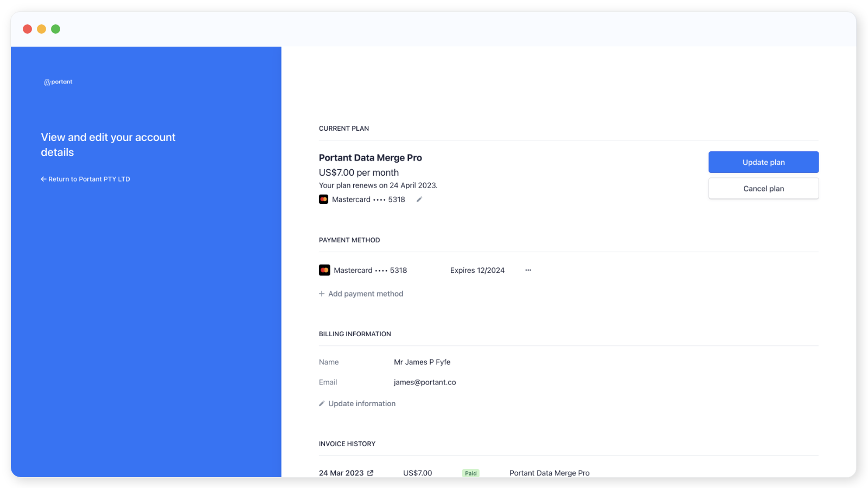Screen dimensions: 868x488
Task: Click the Portant Data Merge Pro invoice description
Action: (549, 473)
